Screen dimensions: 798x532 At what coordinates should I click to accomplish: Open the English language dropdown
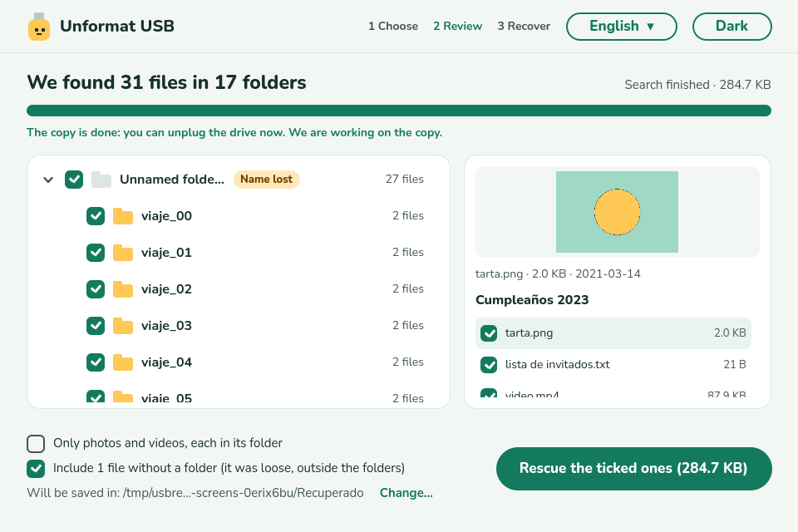(622, 27)
